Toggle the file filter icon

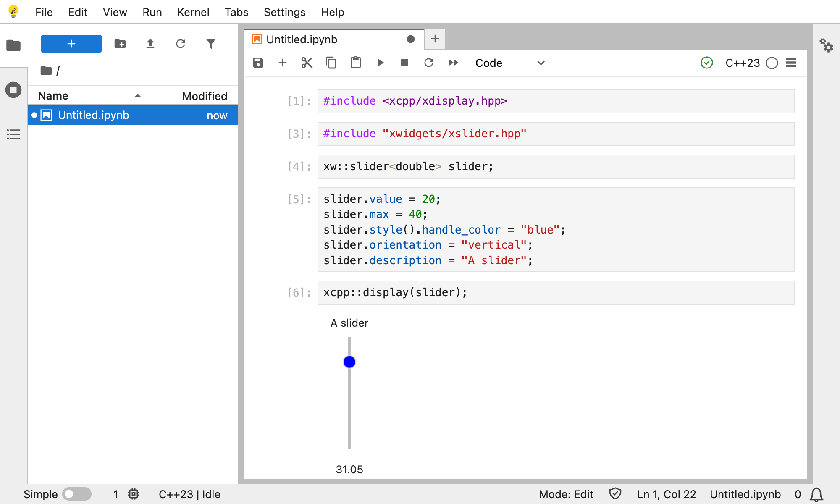coord(211,44)
